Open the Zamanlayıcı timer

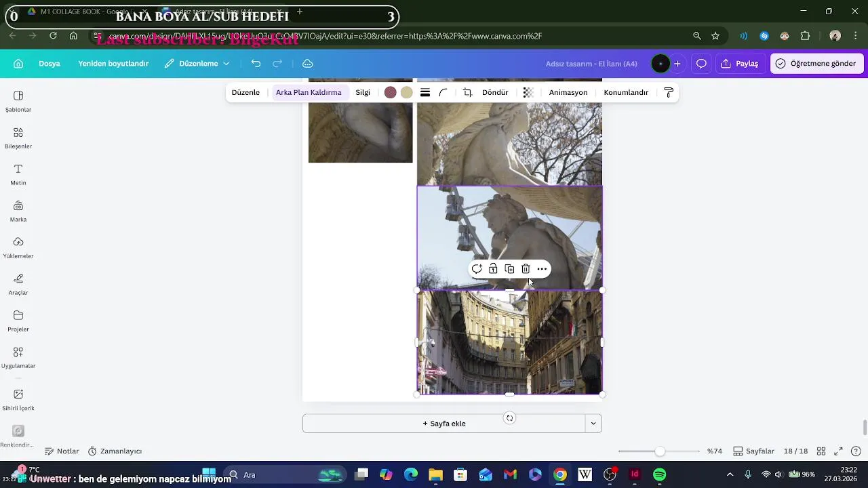click(115, 451)
